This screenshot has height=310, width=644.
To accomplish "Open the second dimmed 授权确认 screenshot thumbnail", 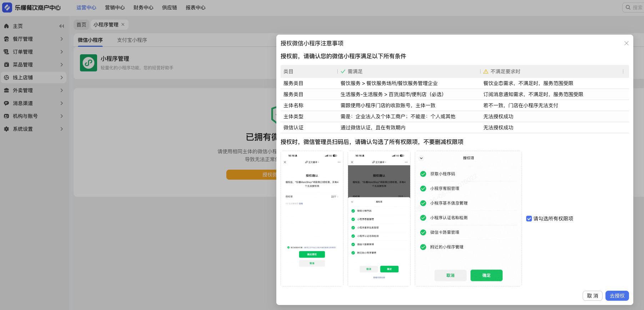I will click(379, 219).
